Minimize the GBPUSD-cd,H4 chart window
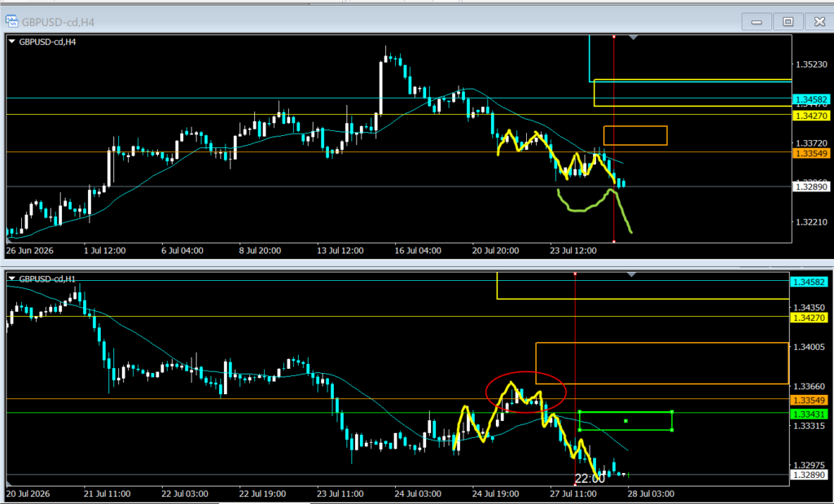 click(757, 22)
